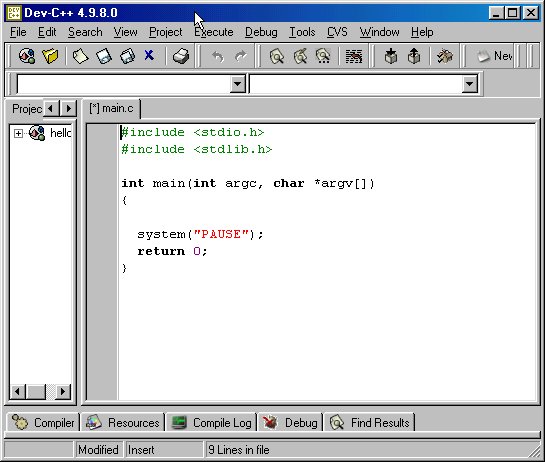Click the Dev-C++ title bar icon
The height and width of the screenshot is (462, 545).
[x=14, y=13]
